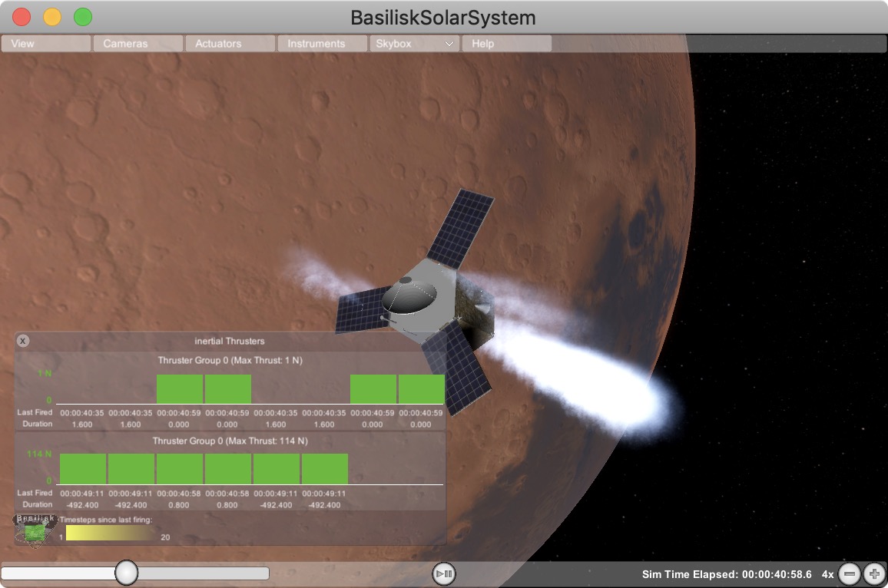Image resolution: width=888 pixels, height=588 pixels.
Task: Select first green bar in 114 N group
Action: pyautogui.click(x=83, y=468)
